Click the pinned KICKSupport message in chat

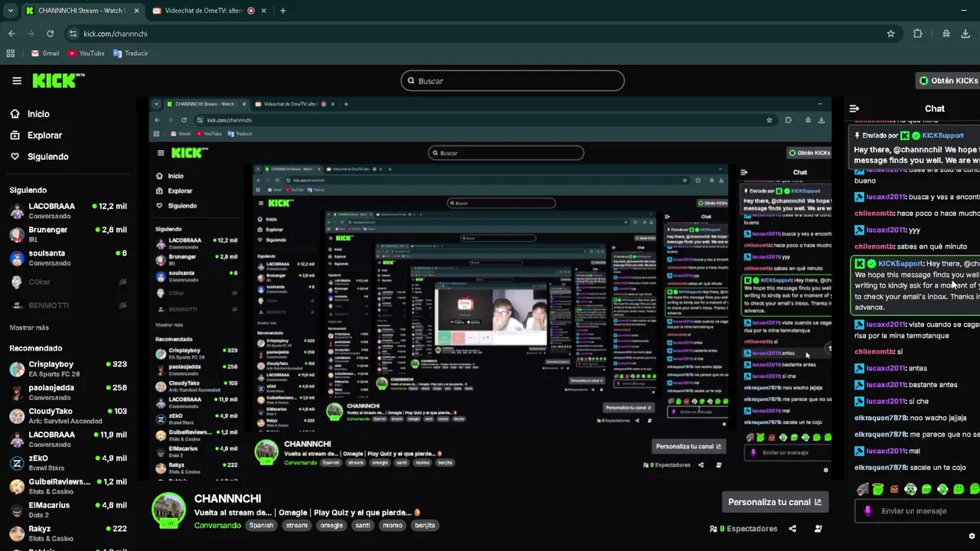pos(916,148)
